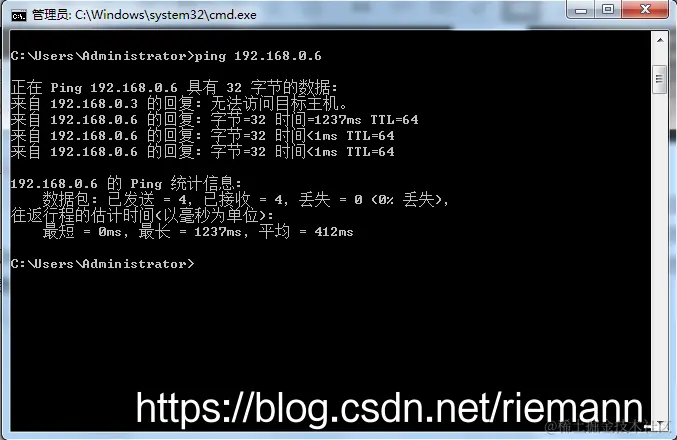677x440 pixels.
Task: Click the scroll up arrow
Action: (660, 40)
